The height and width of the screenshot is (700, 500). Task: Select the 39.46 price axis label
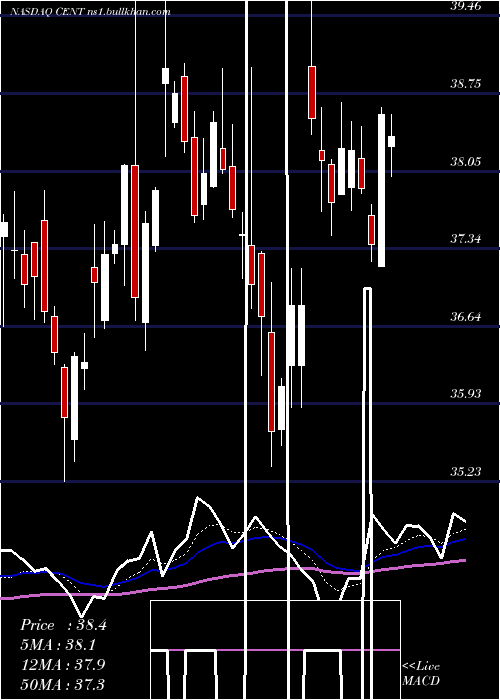465,6
